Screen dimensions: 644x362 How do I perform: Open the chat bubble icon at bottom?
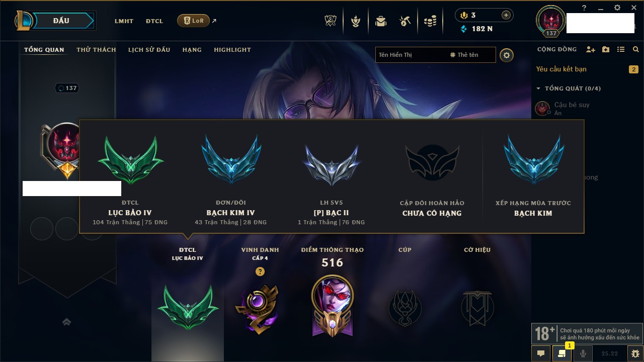pyautogui.click(x=541, y=353)
